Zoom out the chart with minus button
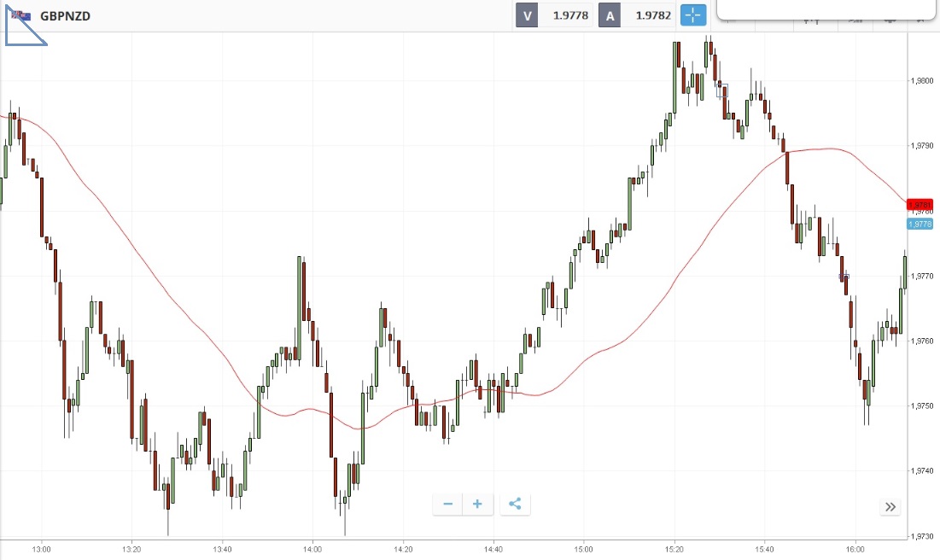Screen dimensions: 940x560 (447, 504)
